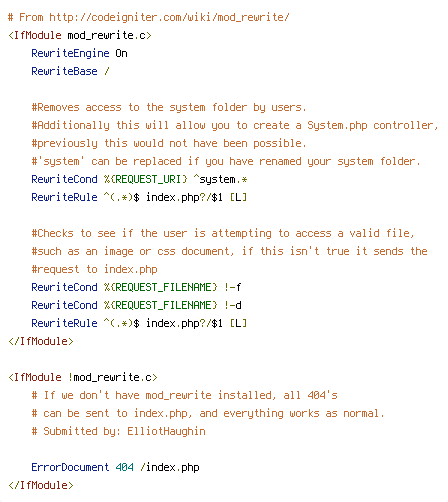448x502 pixels.
Task: Click the ErrorDocument directive keyword
Action: pos(70,467)
